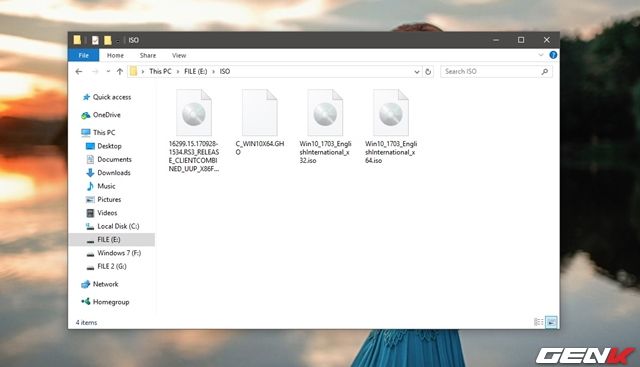Switch to details view layout icon
Screen dimensions: 640x367
(538, 322)
